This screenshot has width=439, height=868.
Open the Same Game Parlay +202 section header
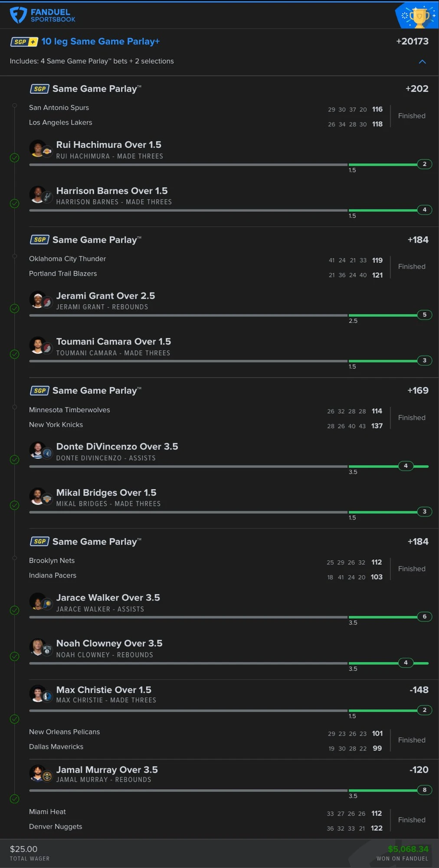click(x=229, y=89)
